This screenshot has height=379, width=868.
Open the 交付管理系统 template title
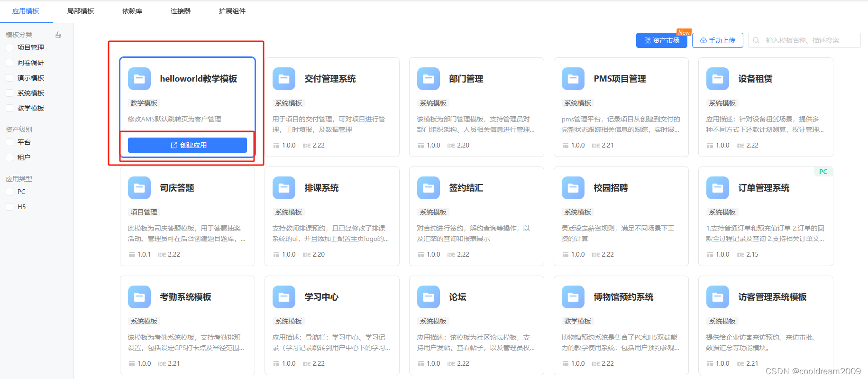330,79
